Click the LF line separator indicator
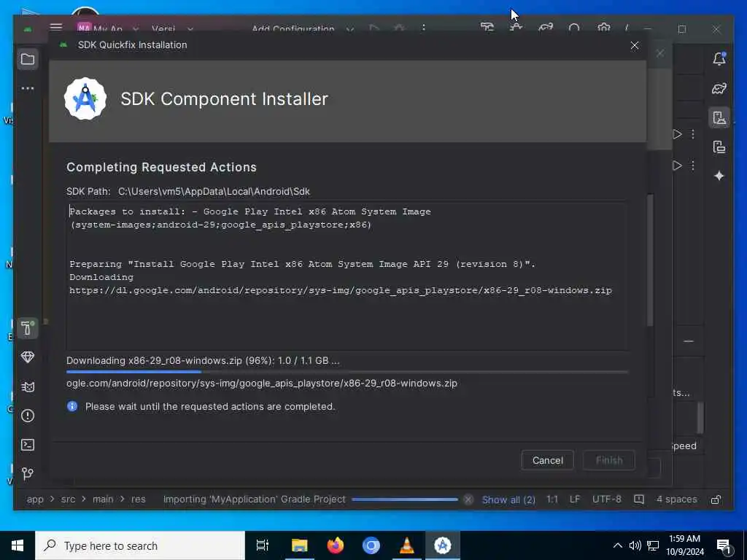 (x=575, y=499)
